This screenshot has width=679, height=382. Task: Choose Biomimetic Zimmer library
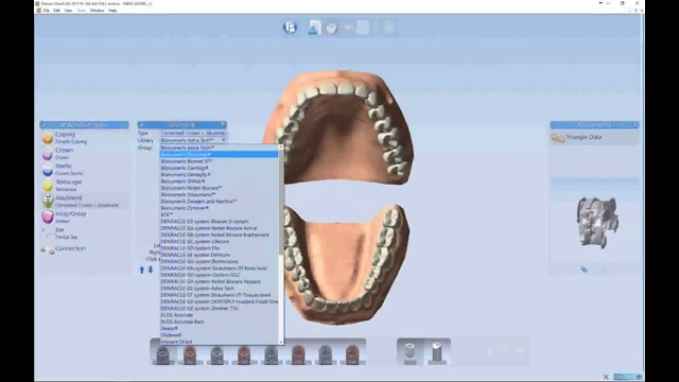(x=184, y=208)
